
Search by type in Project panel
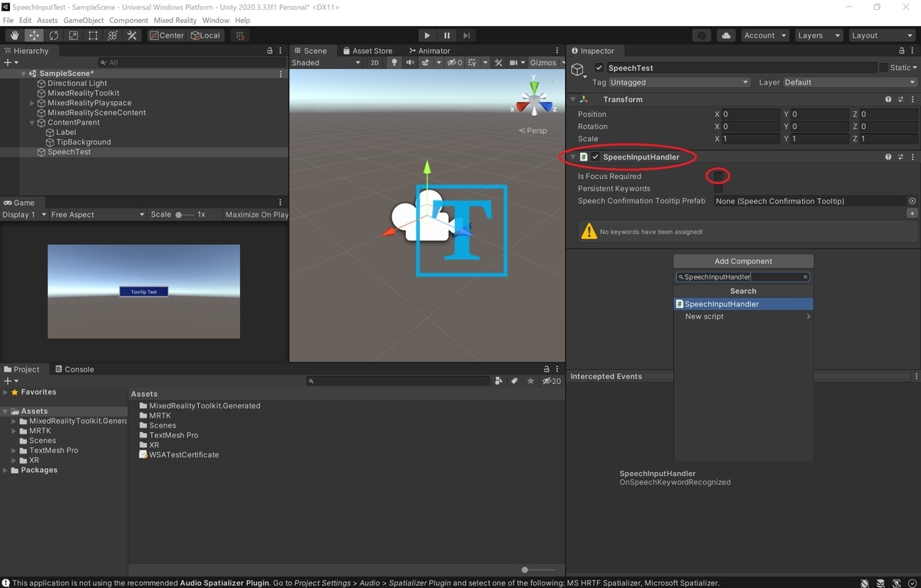(x=500, y=381)
